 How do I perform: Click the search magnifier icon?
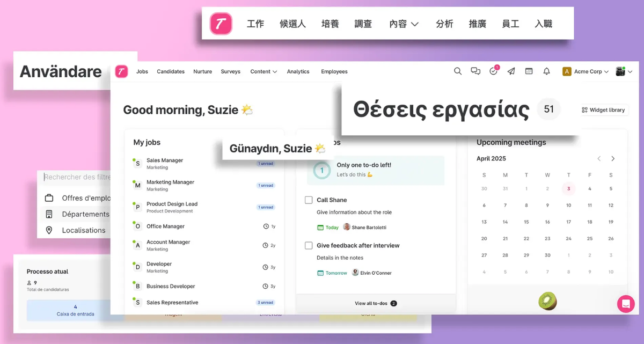click(458, 71)
